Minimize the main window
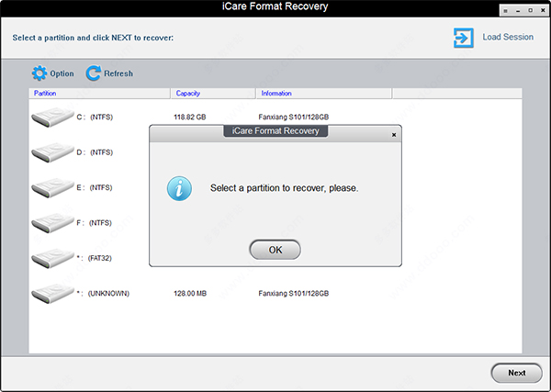 (x=518, y=10)
